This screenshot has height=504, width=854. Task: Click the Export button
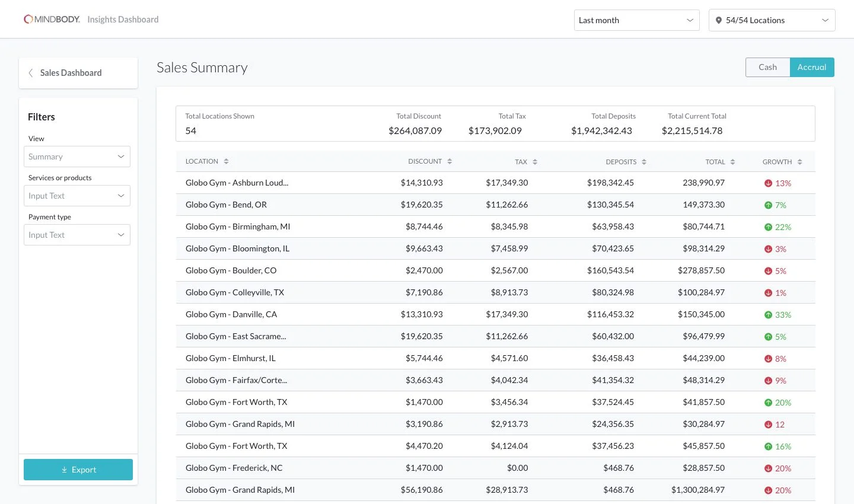pyautogui.click(x=78, y=470)
